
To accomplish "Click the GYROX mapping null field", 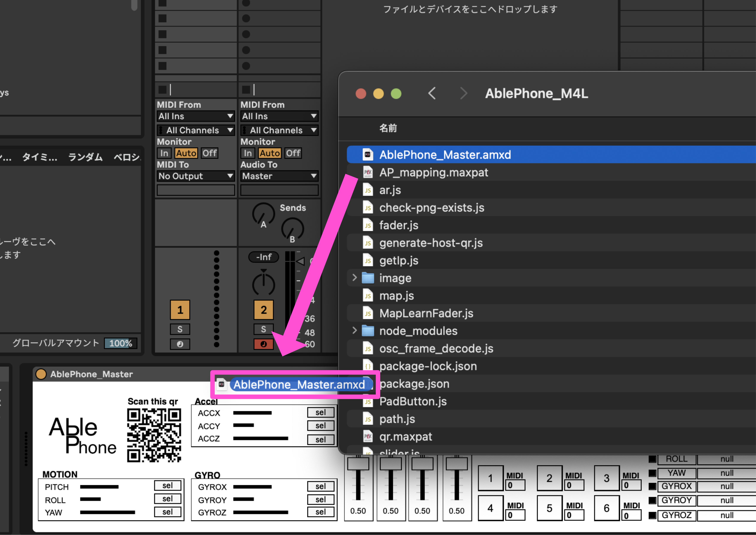I will click(x=726, y=486).
